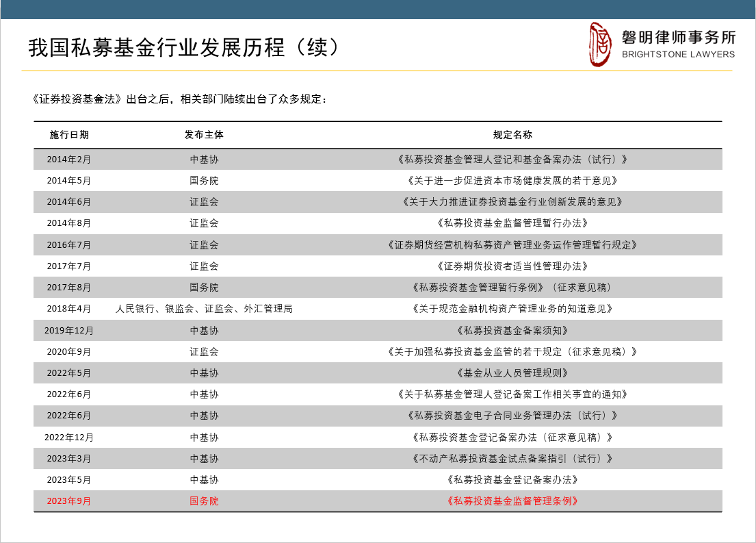This screenshot has height=543, width=756.
Task: Click 中基协 in the 2023年3月 row
Action: [204, 459]
